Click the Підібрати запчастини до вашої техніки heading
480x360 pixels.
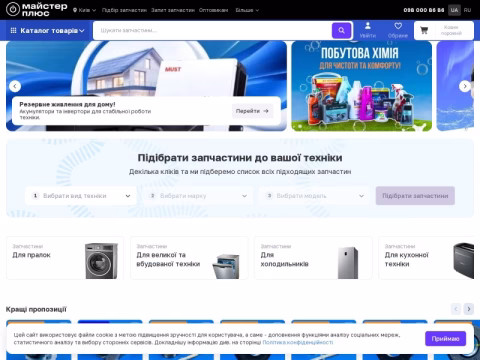[x=240, y=158]
